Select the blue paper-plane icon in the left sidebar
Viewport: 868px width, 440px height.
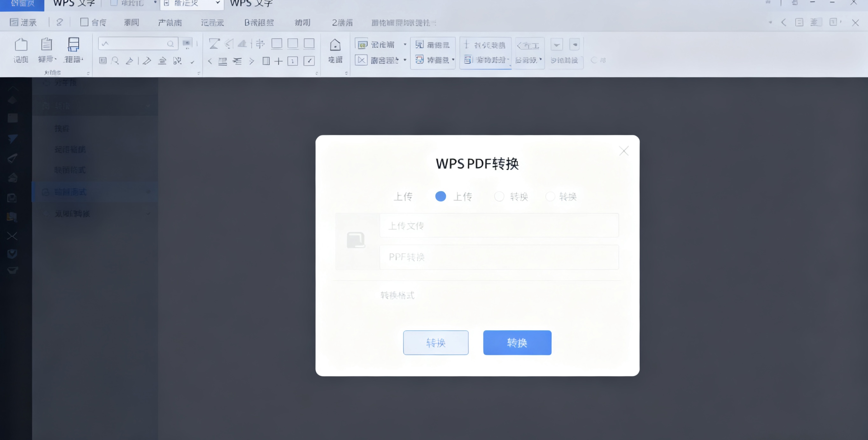tap(12, 138)
